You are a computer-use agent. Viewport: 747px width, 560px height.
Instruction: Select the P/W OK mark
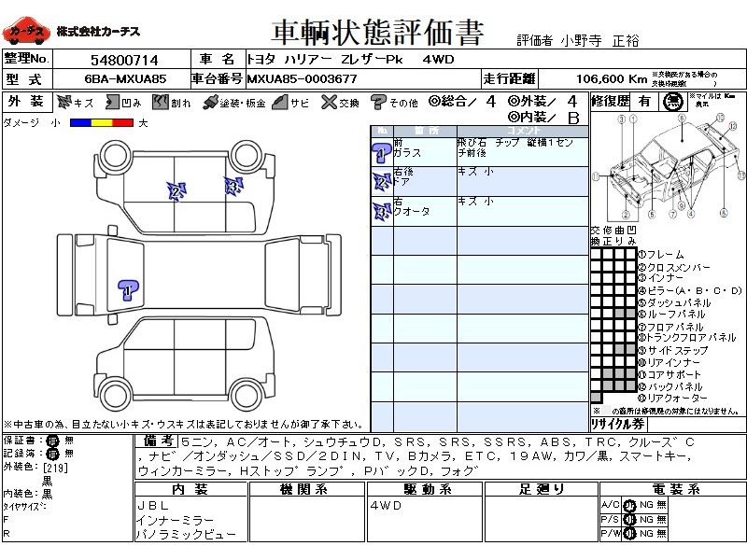click(x=629, y=534)
